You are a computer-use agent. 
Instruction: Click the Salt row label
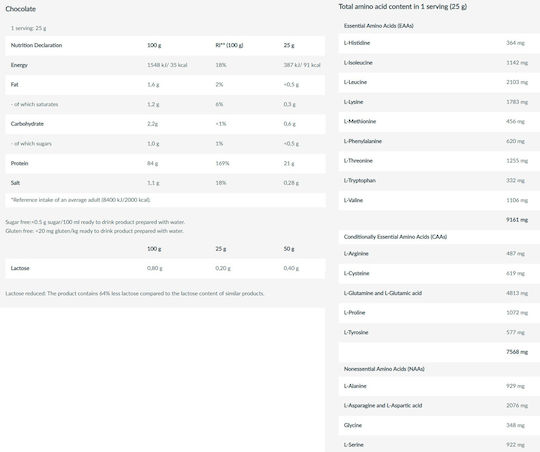[15, 183]
